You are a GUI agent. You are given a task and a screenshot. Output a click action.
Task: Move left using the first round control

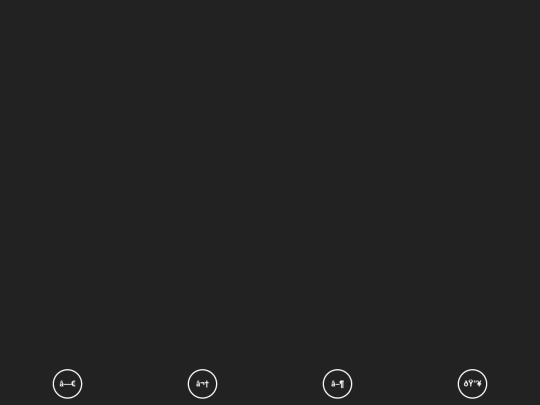68,384
